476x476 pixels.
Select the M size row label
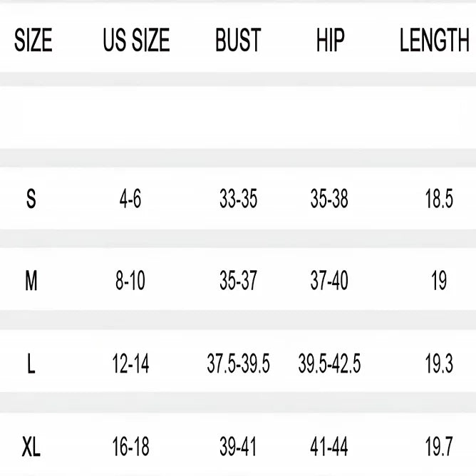31,281
